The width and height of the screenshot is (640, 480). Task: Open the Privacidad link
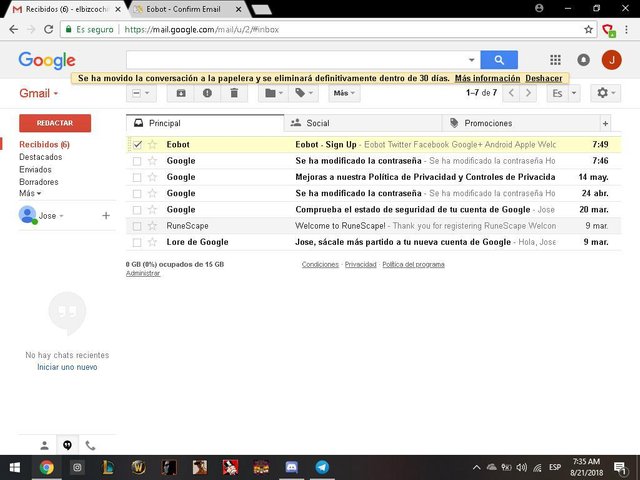point(360,264)
